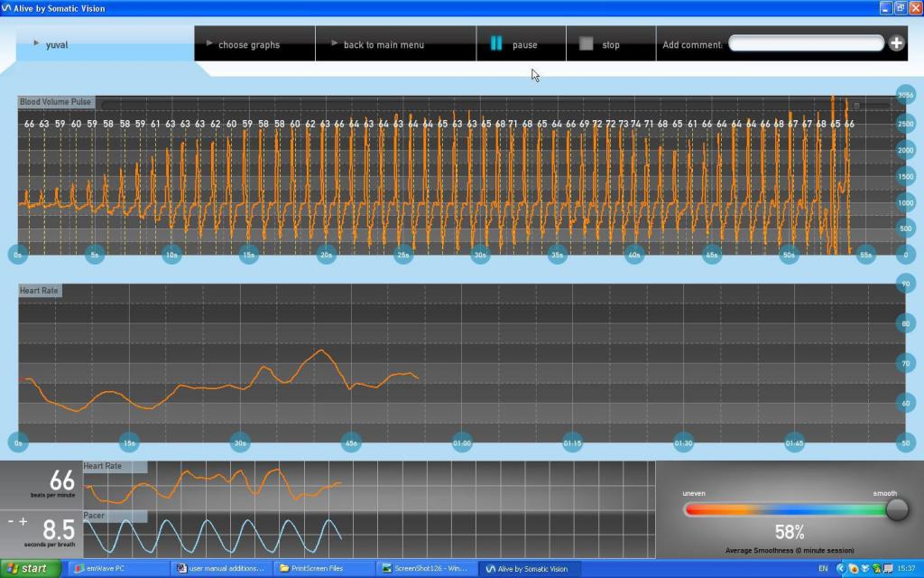Viewport: 924px width, 578px height.
Task: Increase pacer seconds per breath with plus
Action: pyautogui.click(x=23, y=521)
